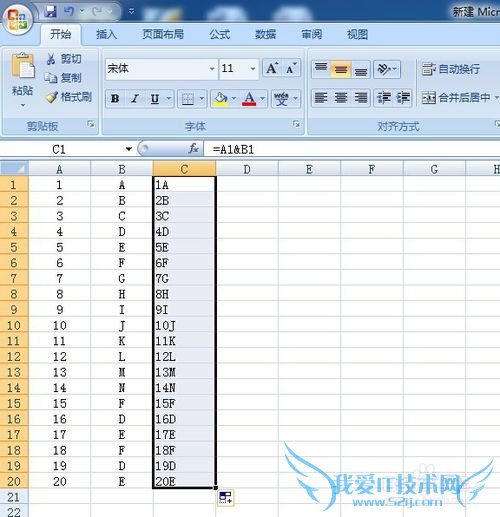Click 合并后居中 merge and center
This screenshot has height=517, width=500.
click(456, 98)
